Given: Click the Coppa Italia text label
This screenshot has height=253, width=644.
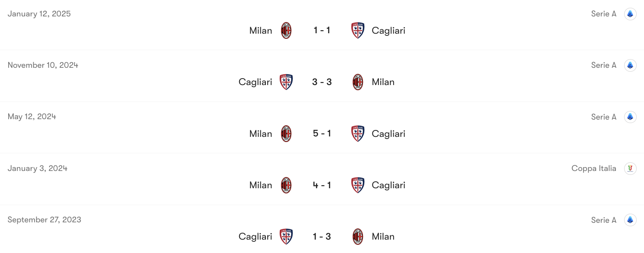Looking at the screenshot, I should click(594, 168).
